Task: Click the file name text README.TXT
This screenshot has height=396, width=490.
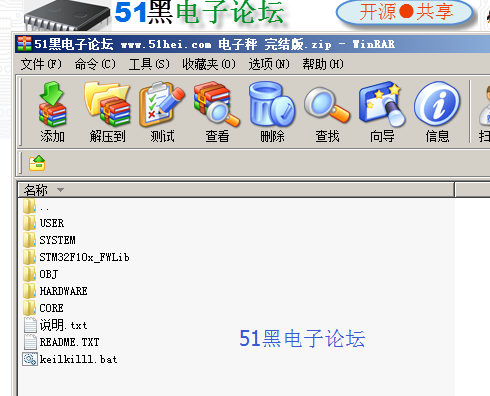Action: click(x=69, y=342)
